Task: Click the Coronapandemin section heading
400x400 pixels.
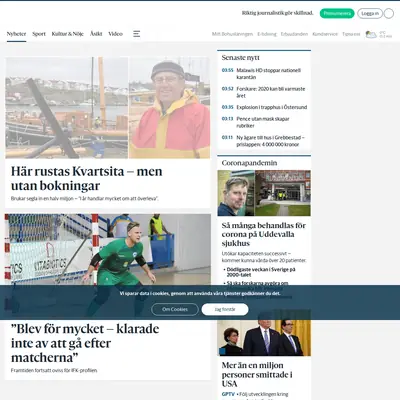Action: [x=249, y=163]
